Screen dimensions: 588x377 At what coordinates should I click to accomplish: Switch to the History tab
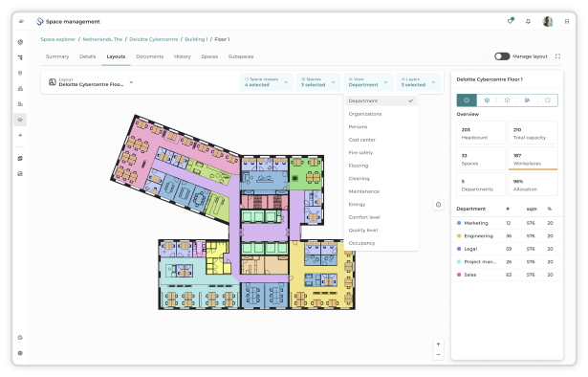point(183,56)
